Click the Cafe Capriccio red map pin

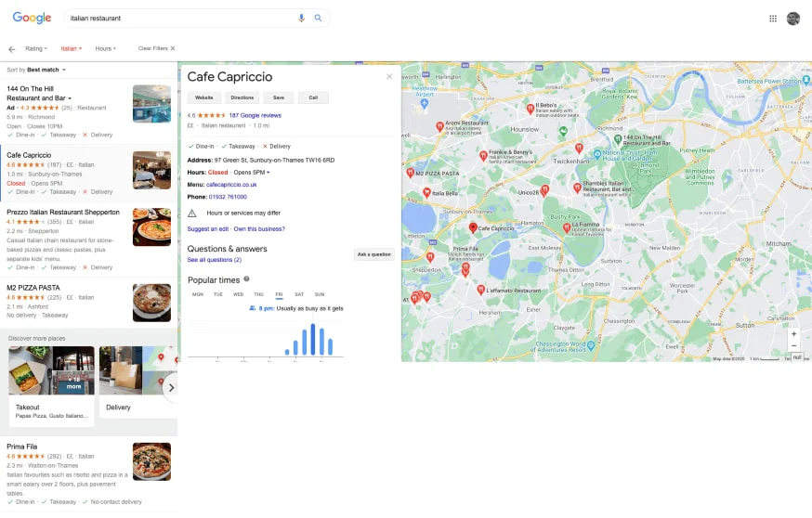[x=473, y=227]
